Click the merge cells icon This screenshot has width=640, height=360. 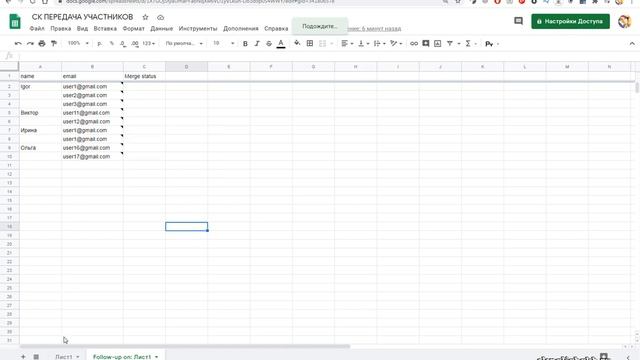pyautogui.click(x=322, y=43)
